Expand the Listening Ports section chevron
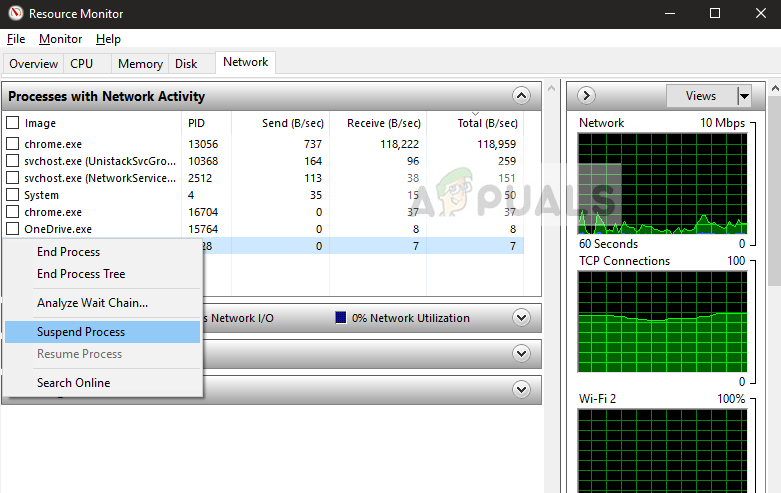The image size is (781, 493). (x=521, y=389)
